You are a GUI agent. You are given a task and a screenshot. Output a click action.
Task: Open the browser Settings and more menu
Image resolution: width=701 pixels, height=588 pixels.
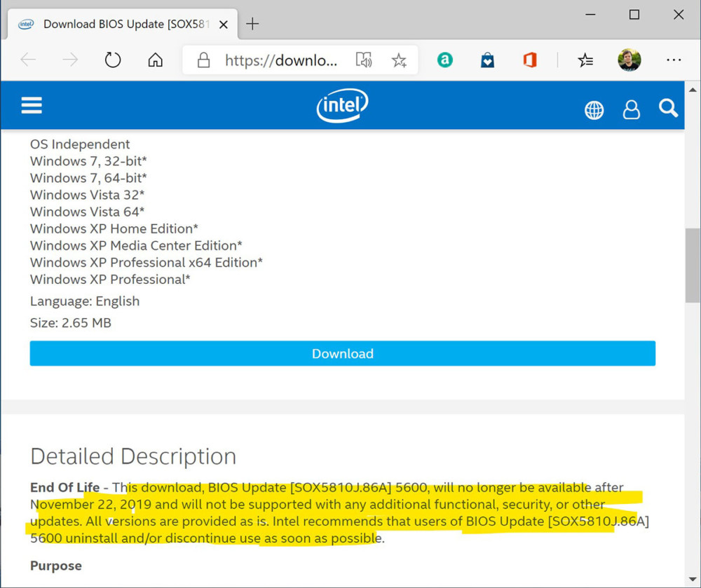tap(673, 60)
